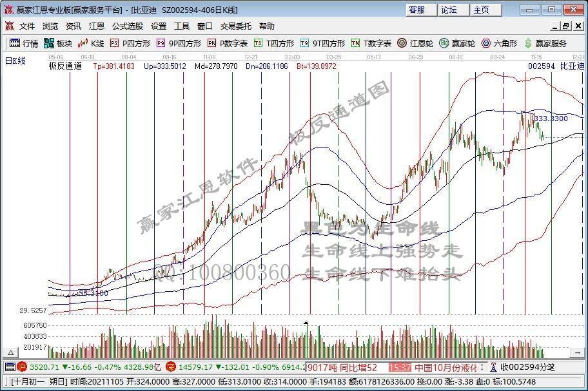Click the 403833 volume axis value
This screenshot has width=588, height=391.
click(35, 336)
